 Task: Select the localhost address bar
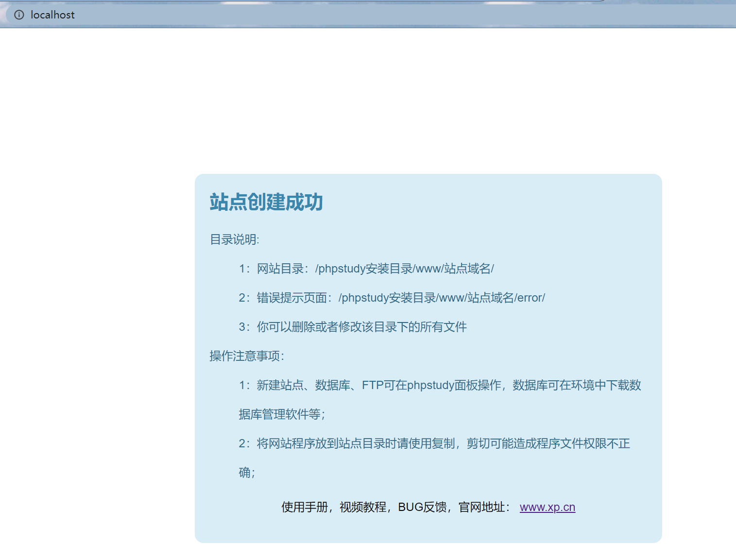(52, 15)
